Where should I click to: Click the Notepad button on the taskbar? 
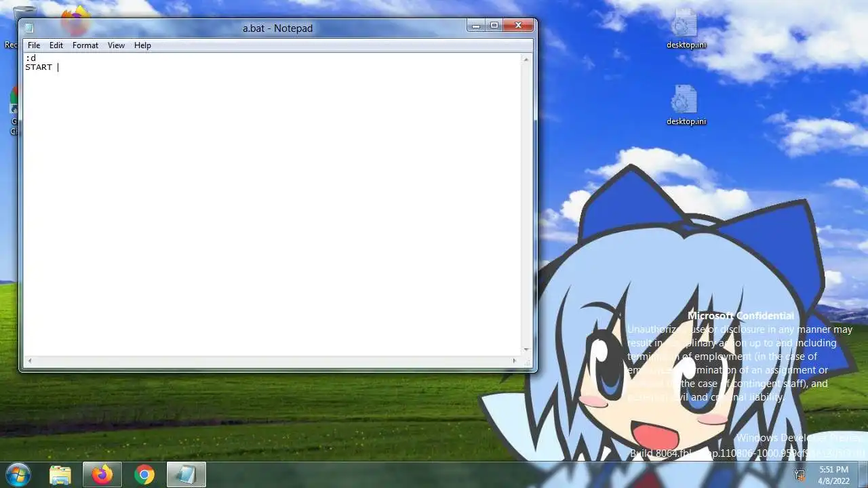click(x=186, y=474)
